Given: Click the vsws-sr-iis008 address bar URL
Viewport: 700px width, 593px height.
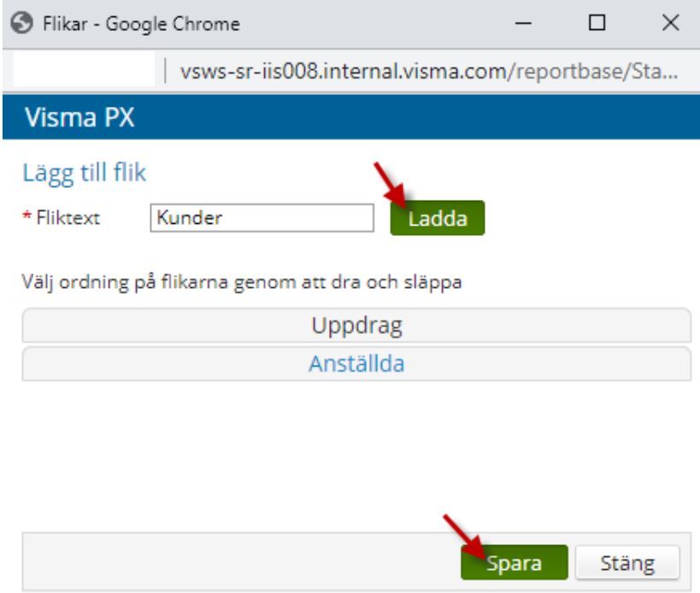Looking at the screenshot, I should click(427, 72).
